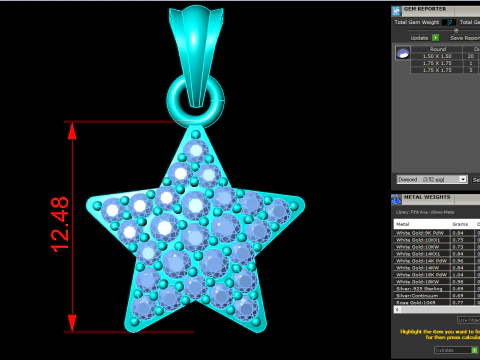Select the 1.75 X 1.75 row with quantity 5

[x=445, y=70]
